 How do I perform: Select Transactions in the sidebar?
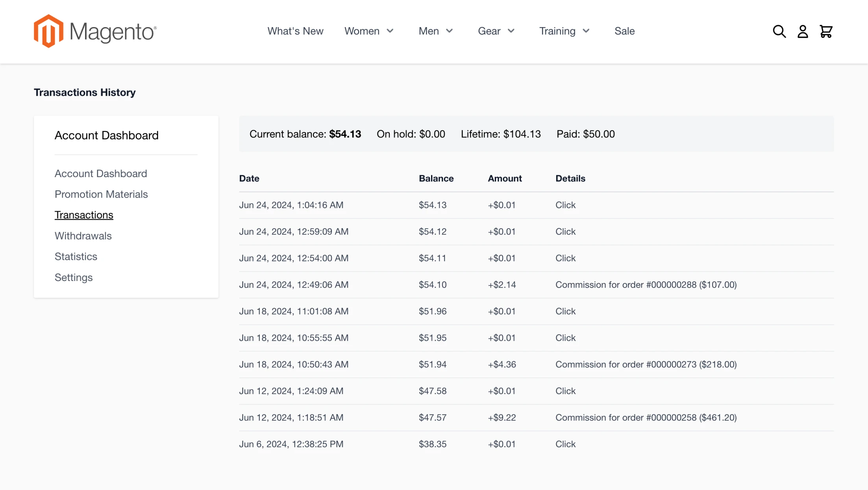tap(84, 215)
